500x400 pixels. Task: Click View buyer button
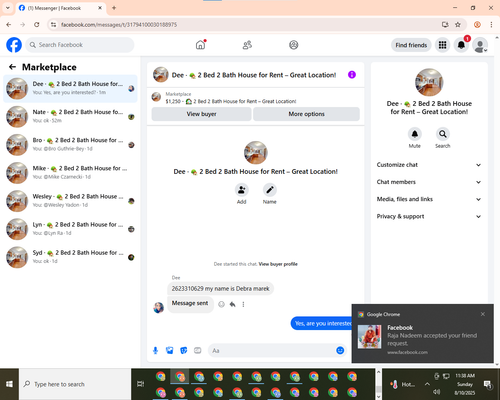(201, 114)
